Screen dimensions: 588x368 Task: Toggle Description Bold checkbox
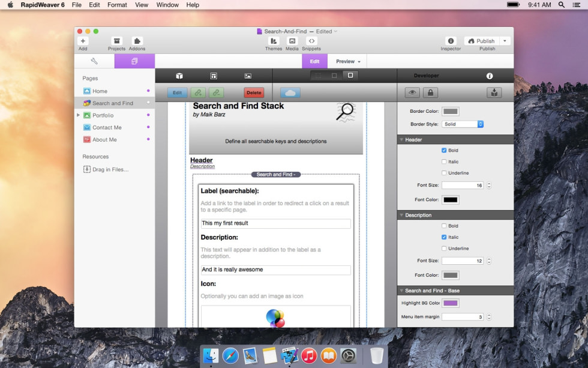(x=444, y=226)
